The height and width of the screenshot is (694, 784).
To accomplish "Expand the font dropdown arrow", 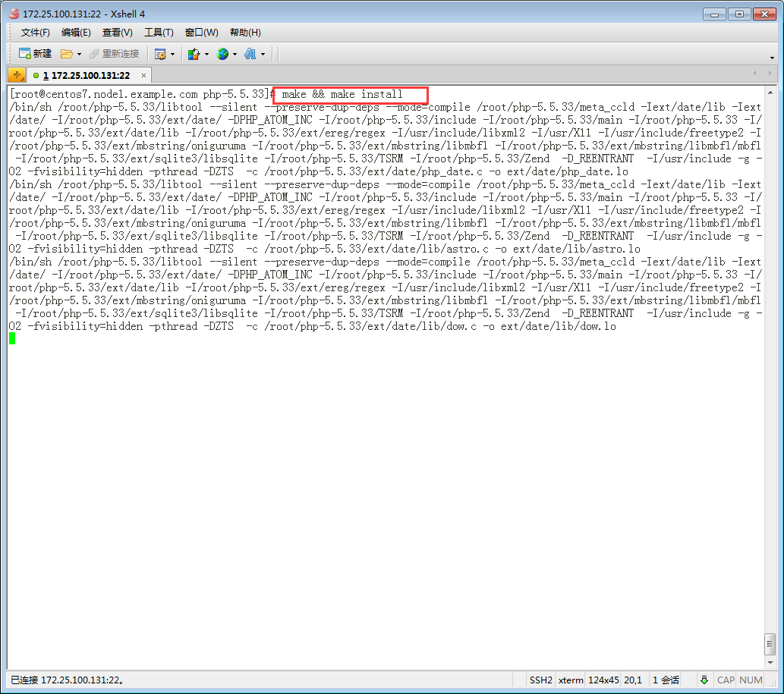I will (x=263, y=55).
